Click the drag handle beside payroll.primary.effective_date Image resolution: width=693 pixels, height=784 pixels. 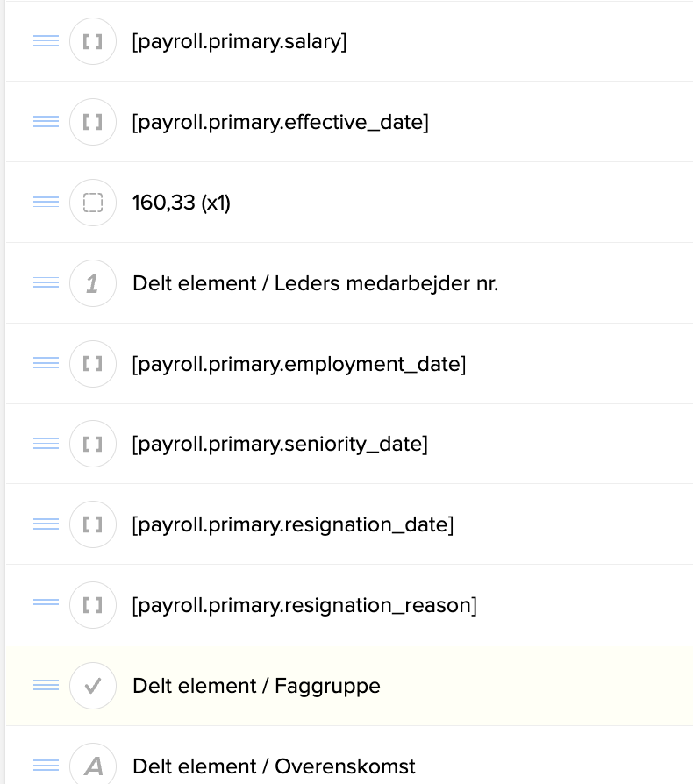tap(46, 122)
